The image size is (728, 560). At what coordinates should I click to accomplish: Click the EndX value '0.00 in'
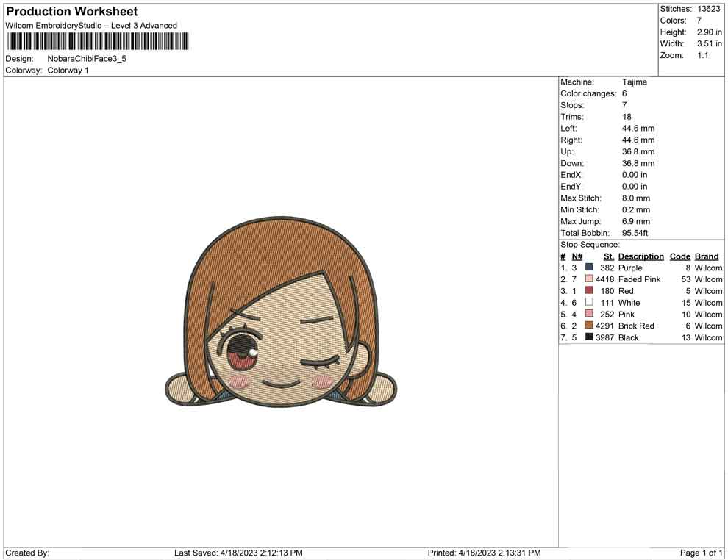click(x=635, y=175)
